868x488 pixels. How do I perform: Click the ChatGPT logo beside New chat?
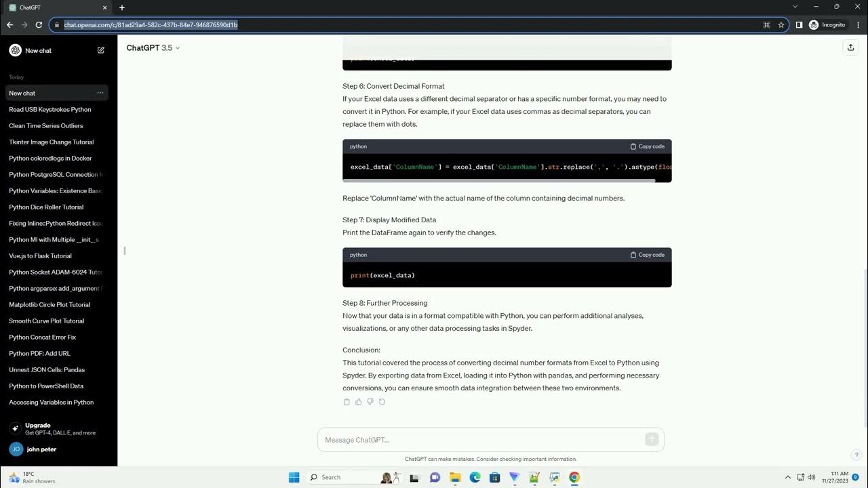(x=15, y=50)
